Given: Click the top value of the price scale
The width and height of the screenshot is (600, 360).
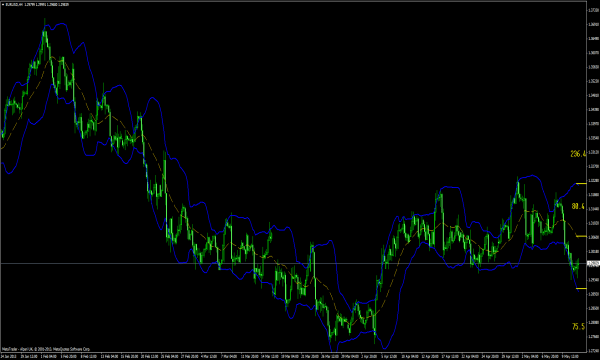Looking at the screenshot, I should pyautogui.click(x=593, y=10).
